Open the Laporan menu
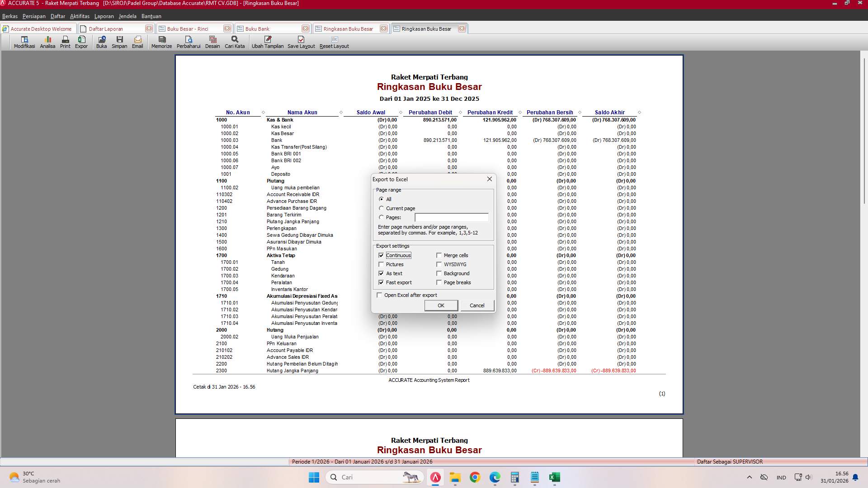Image resolution: width=868 pixels, height=488 pixels. (x=104, y=16)
